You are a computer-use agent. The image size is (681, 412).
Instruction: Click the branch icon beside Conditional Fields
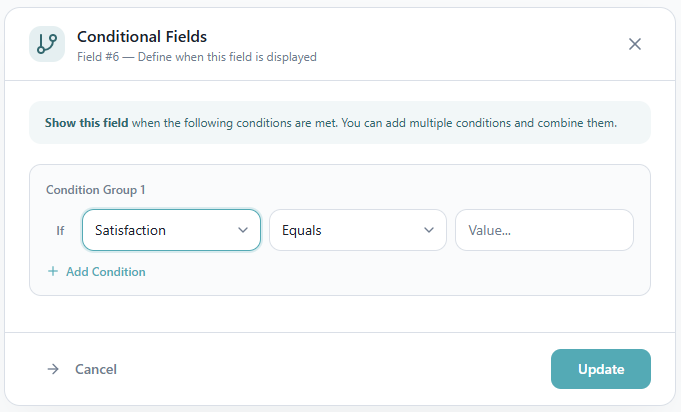click(x=46, y=44)
